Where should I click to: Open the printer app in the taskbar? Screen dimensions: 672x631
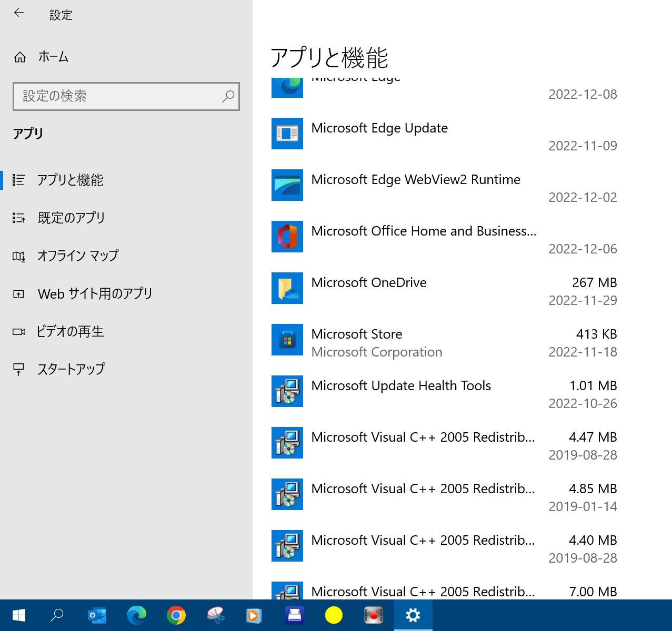point(294,615)
